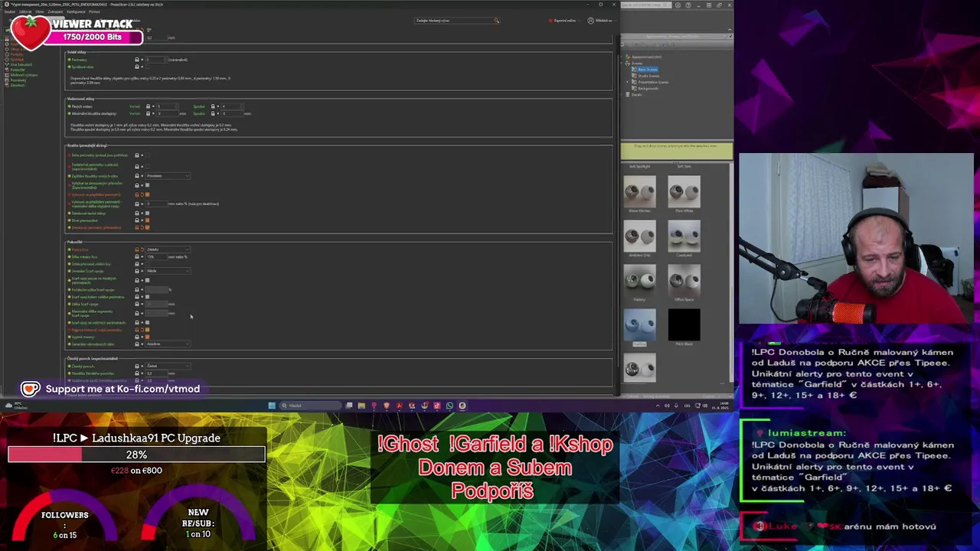Collapse the Scenes tree node in the right window
This screenshot has width=980, height=551.
(622, 64)
